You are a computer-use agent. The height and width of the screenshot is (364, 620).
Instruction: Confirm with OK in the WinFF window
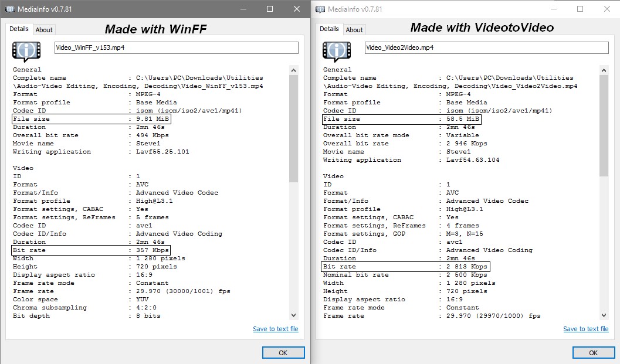tap(283, 352)
